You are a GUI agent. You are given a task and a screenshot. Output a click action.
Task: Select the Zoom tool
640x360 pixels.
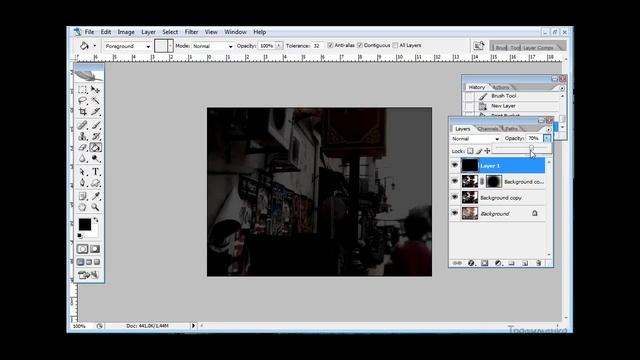click(x=96, y=207)
